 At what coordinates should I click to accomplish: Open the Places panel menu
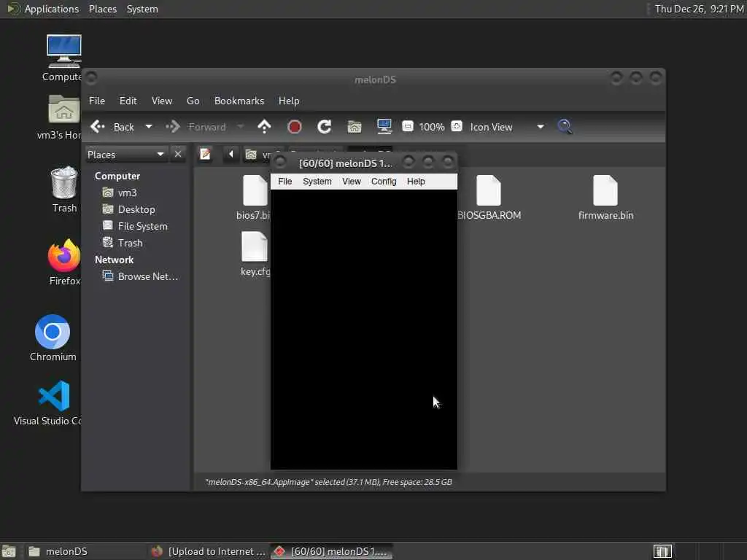click(102, 9)
